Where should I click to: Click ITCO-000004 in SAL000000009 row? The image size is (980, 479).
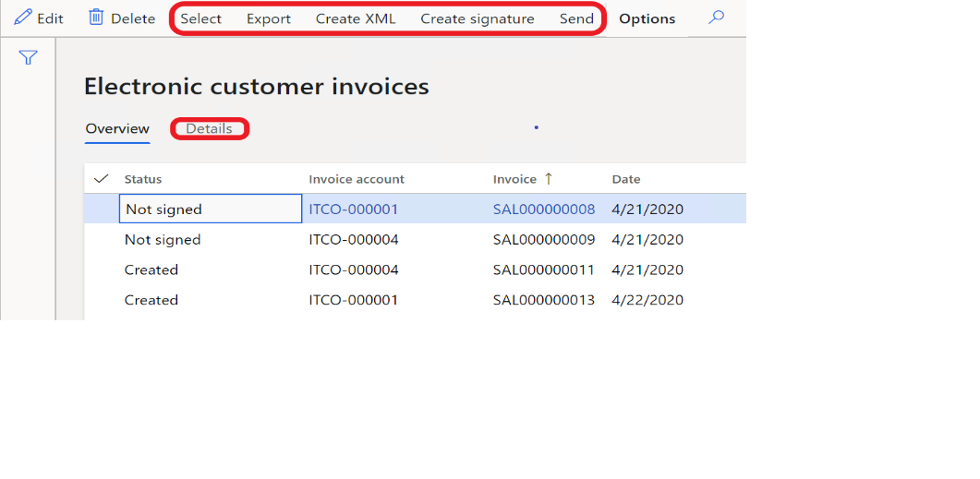coord(353,239)
